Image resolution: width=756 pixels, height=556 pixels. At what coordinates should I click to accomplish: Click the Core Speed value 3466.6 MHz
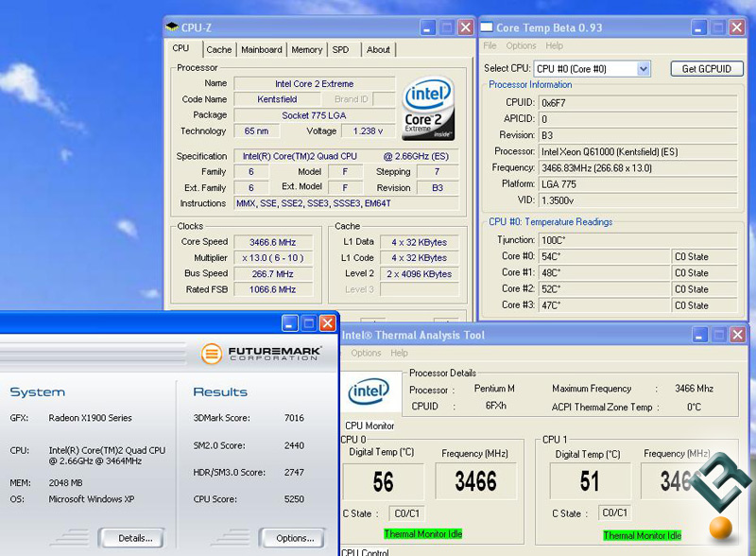(x=273, y=242)
